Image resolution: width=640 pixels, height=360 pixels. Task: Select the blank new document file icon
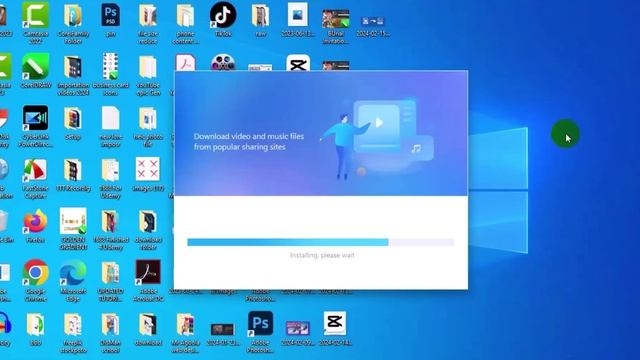(x=111, y=118)
